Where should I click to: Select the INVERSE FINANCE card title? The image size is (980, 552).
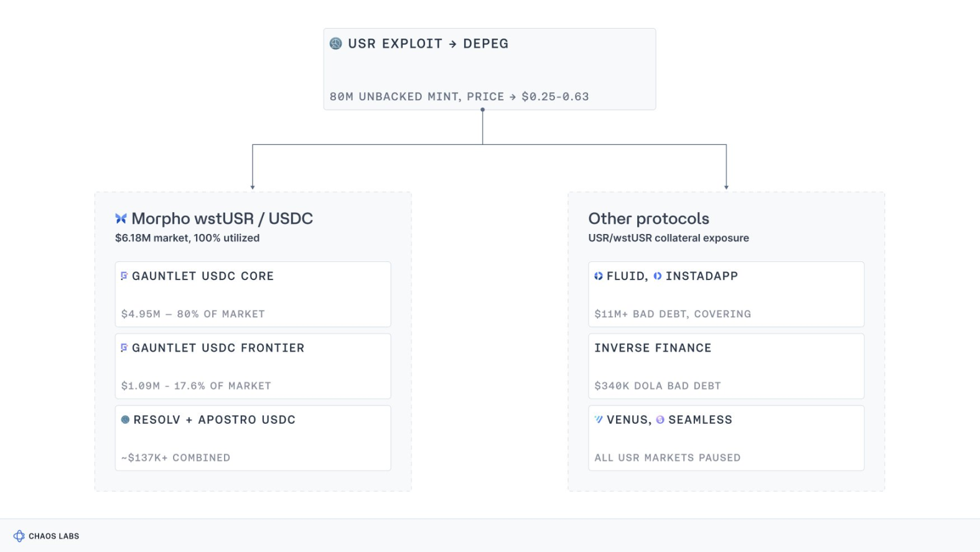pyautogui.click(x=653, y=348)
